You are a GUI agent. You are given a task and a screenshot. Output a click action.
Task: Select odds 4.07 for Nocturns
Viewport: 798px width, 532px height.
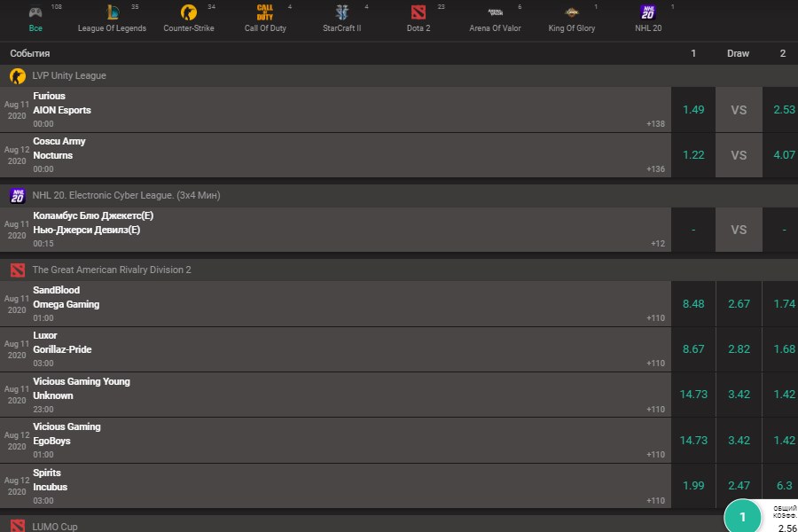click(783, 155)
